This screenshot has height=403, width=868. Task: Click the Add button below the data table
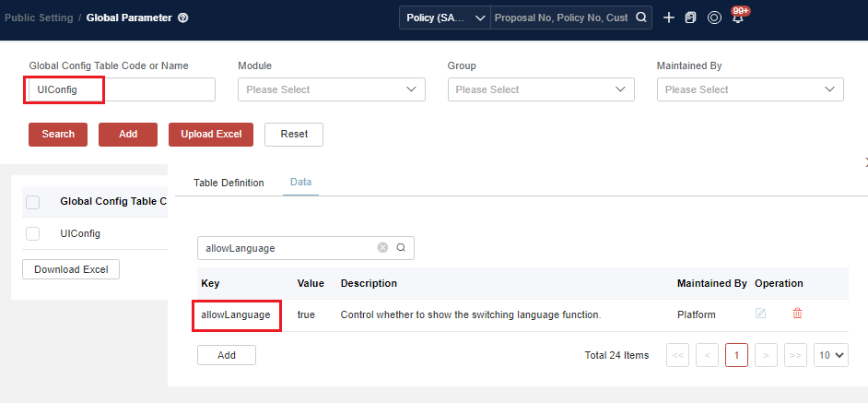tap(227, 355)
